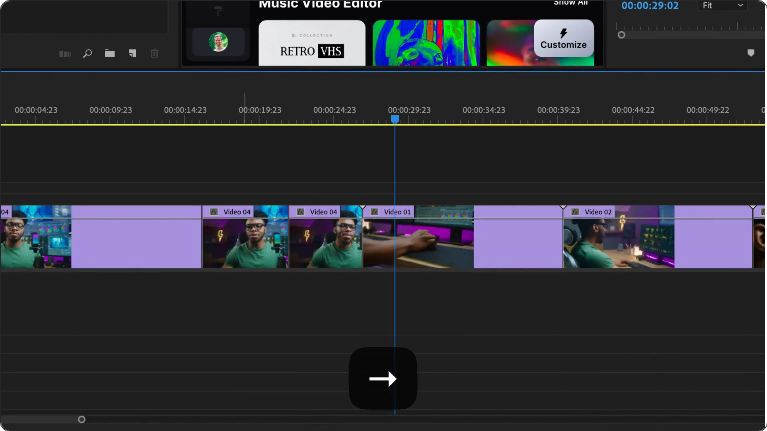
Task: Click the new bin folder icon
Action: 109,53
